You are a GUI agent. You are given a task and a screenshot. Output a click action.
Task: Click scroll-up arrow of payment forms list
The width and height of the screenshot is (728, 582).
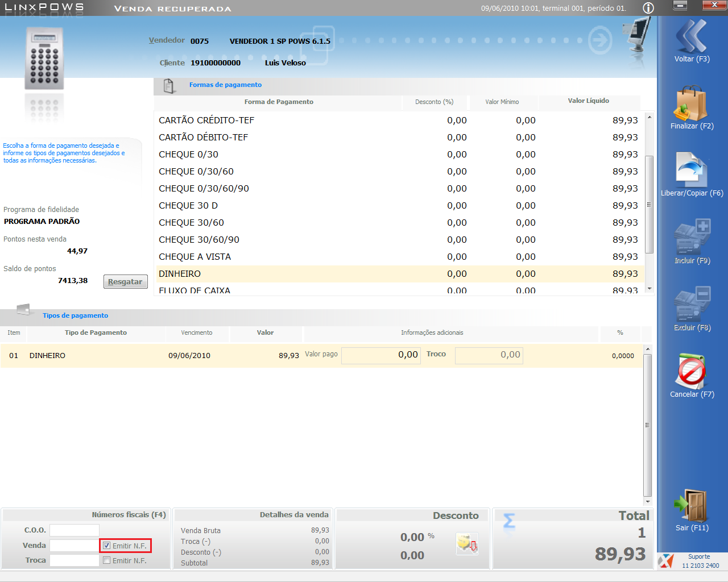point(649,117)
